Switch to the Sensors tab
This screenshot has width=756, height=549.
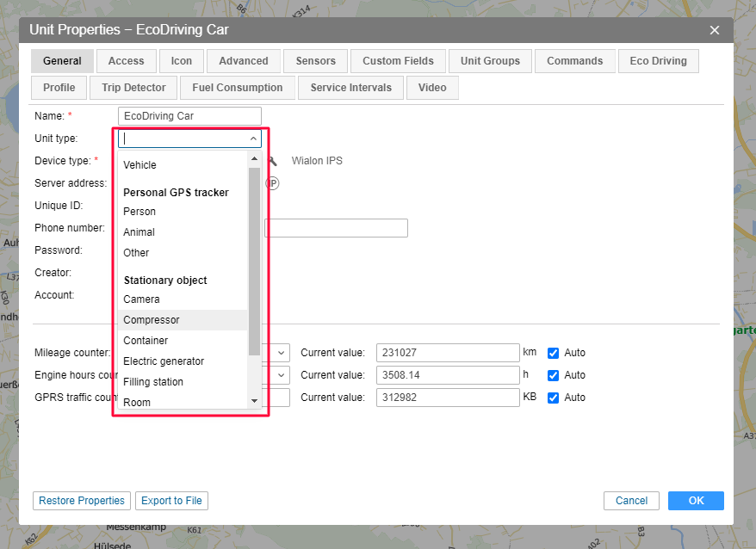(315, 61)
